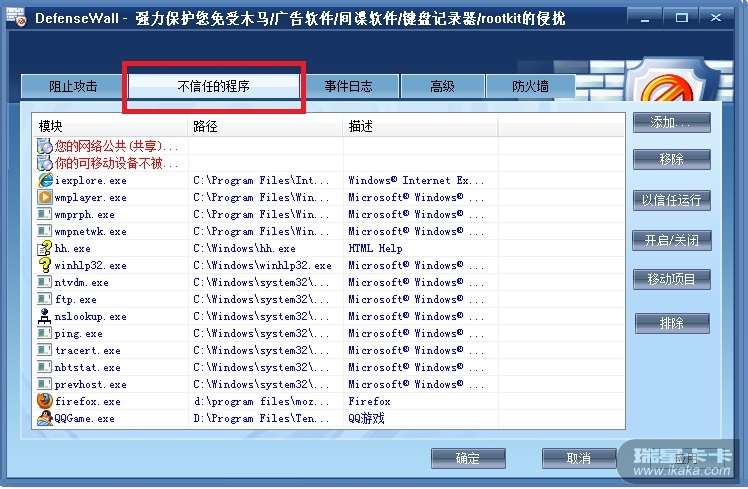748x489 pixels.
Task: Select the wmpnetwk.exe module name
Action: (x=91, y=231)
